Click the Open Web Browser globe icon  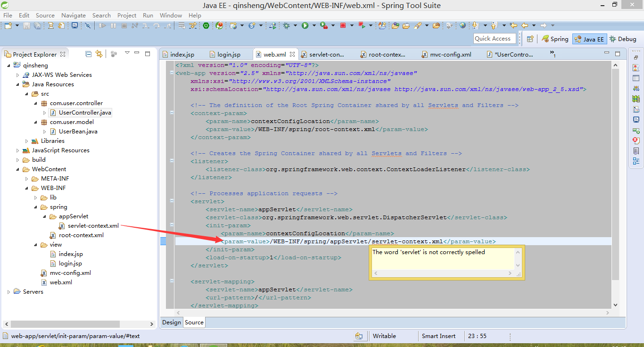(462, 25)
